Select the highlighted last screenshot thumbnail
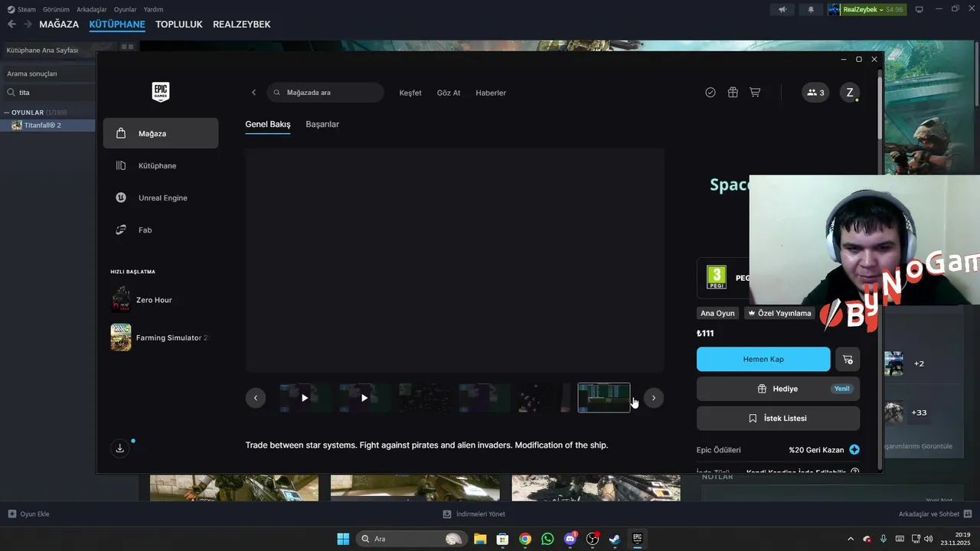The image size is (980, 551). 604,398
